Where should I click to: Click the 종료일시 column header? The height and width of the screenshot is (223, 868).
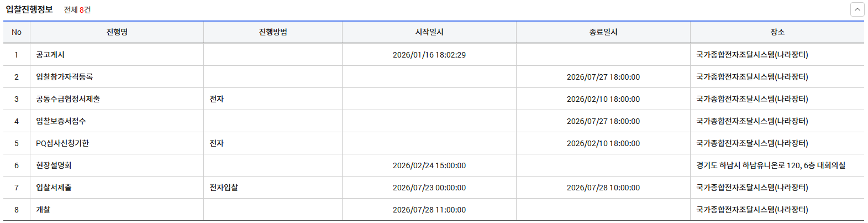click(603, 32)
